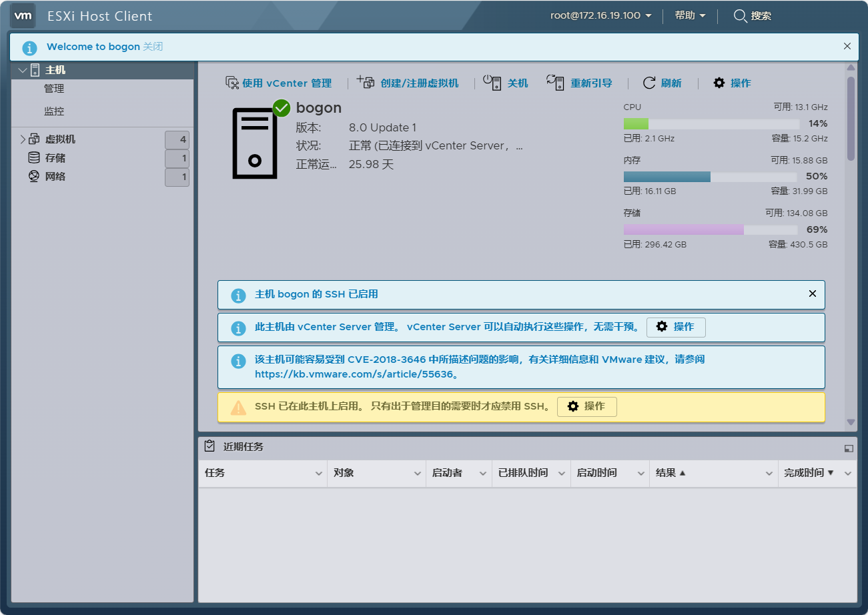Dismiss the SSH enabled info notification

[x=812, y=293]
